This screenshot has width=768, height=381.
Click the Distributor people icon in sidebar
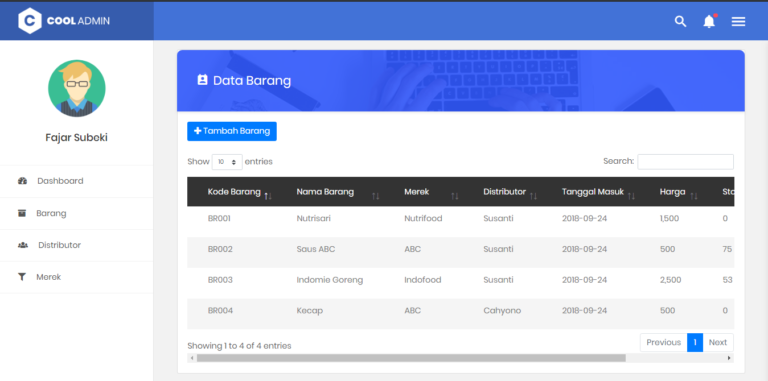23,245
